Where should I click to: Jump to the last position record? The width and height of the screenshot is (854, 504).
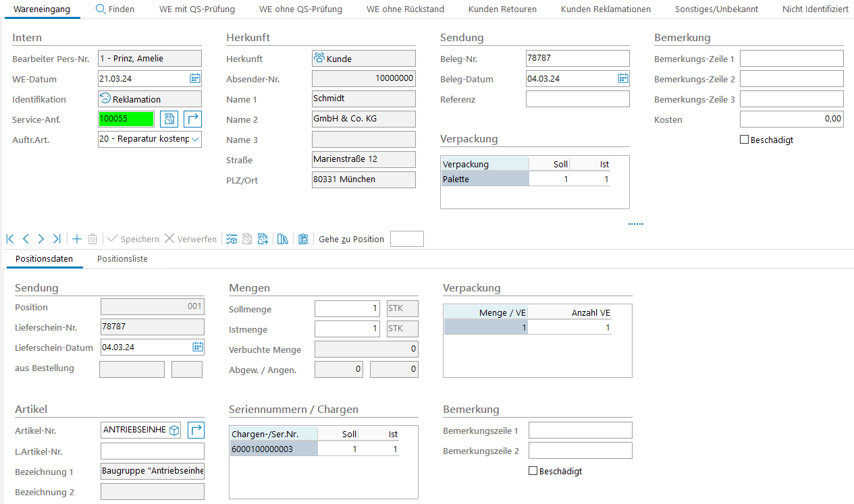point(57,239)
